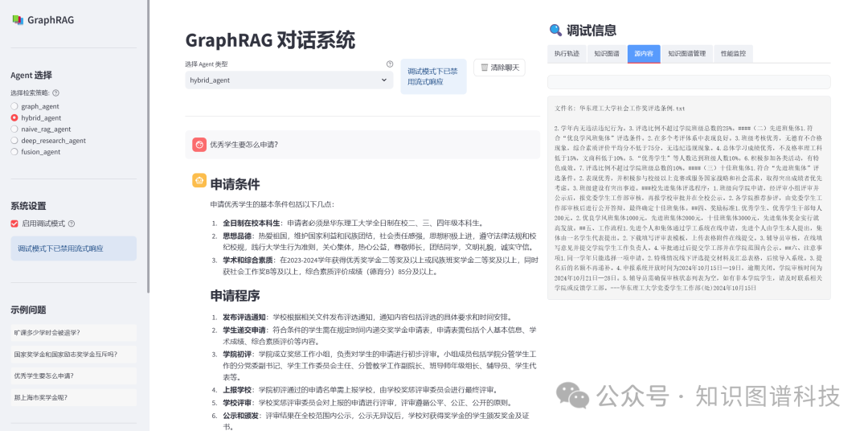Click example question 优秀学生要怎么申请? in sidebar
The image size is (868, 431).
click(74, 376)
